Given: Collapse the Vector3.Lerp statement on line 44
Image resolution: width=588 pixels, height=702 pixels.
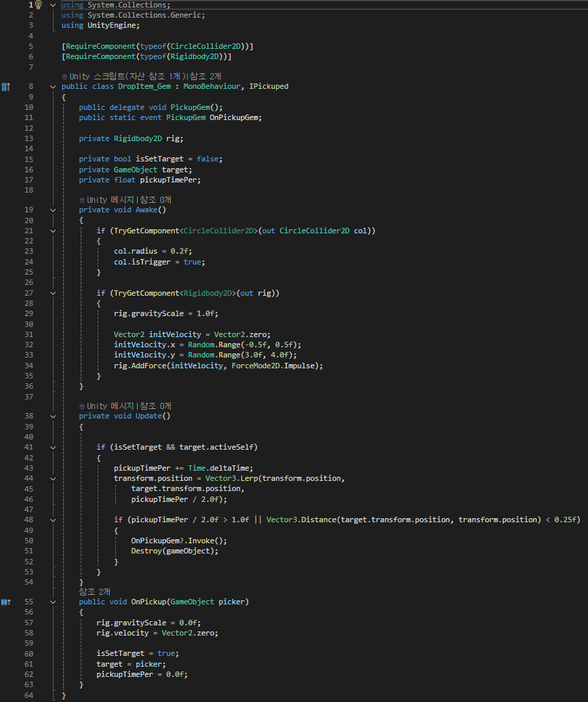Looking at the screenshot, I should 53,479.
